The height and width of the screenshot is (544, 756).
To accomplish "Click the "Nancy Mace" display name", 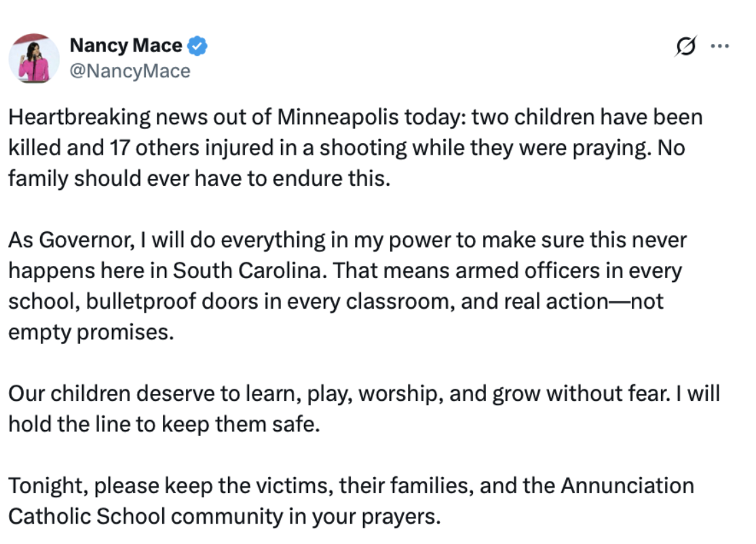I will pyautogui.click(x=126, y=46).
